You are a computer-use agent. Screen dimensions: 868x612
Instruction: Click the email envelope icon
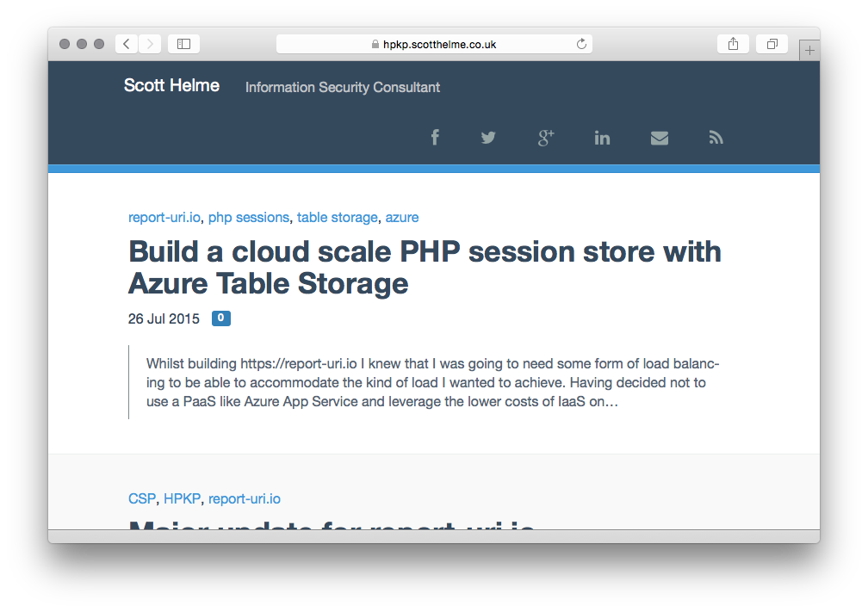click(659, 138)
